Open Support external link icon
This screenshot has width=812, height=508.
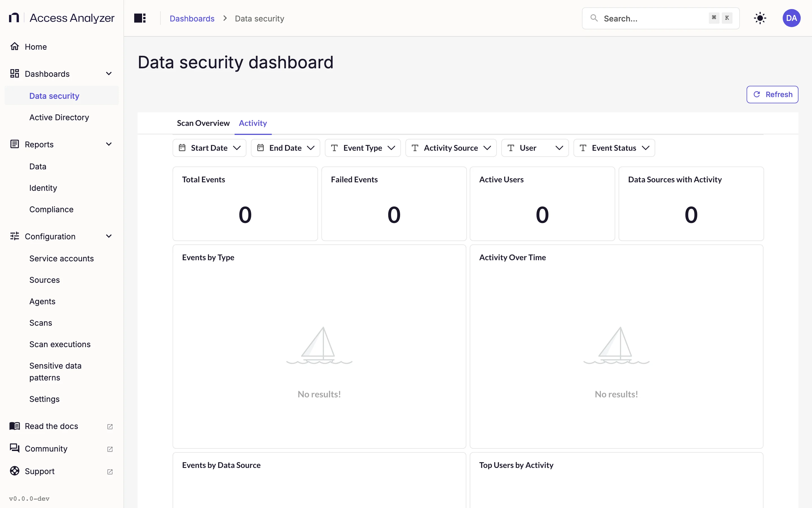[110, 472]
